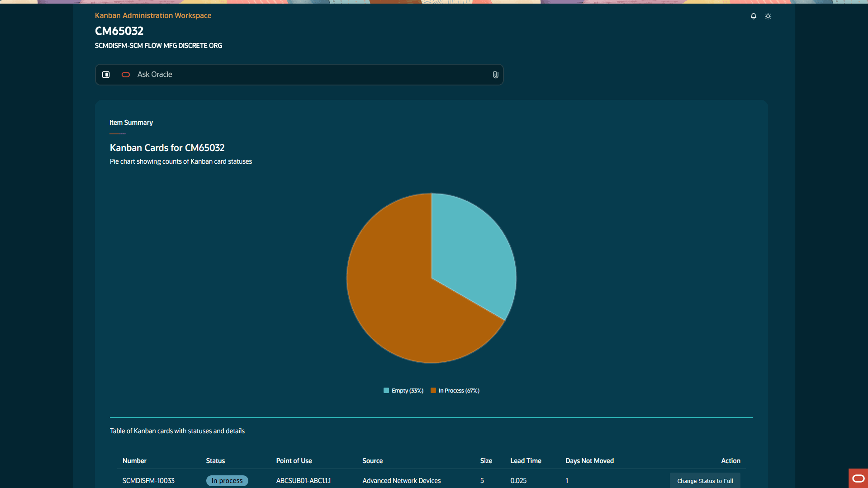868x488 pixels.
Task: Toggle the In Process (67%) legend entry
Action: [455, 390]
